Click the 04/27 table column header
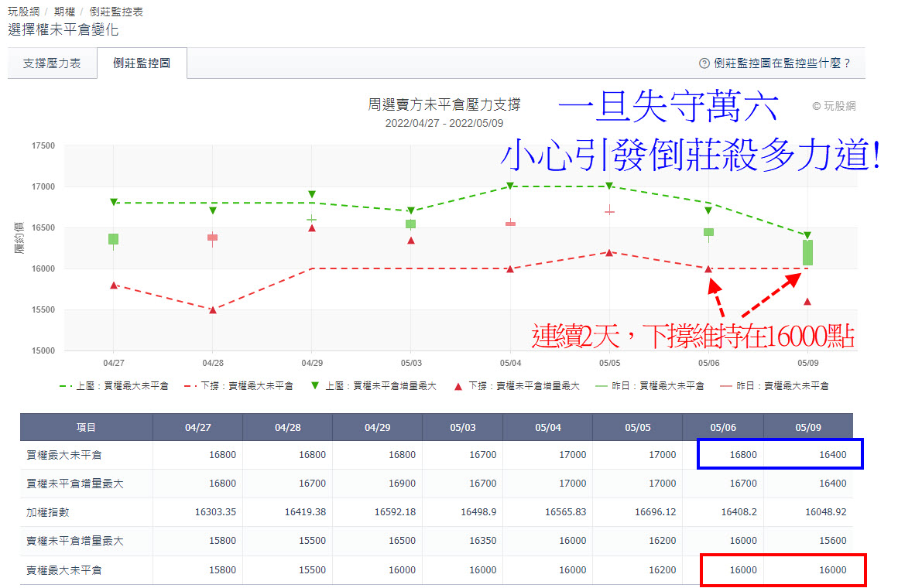898x588 pixels. (x=197, y=427)
